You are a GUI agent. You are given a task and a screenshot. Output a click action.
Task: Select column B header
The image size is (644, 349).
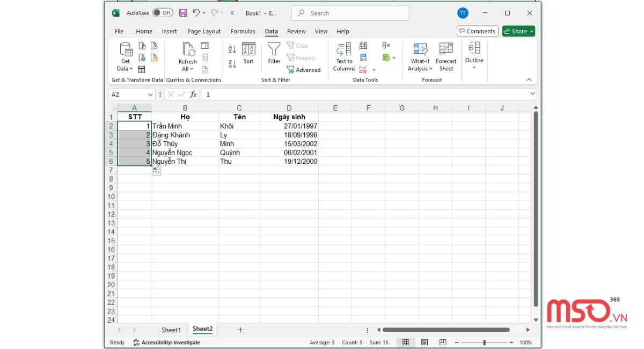pyautogui.click(x=185, y=108)
